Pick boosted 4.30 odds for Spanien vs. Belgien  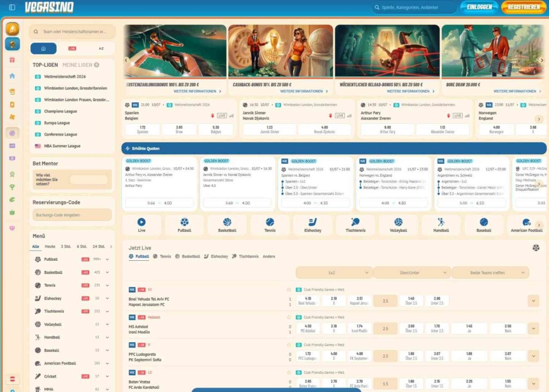click(x=315, y=203)
